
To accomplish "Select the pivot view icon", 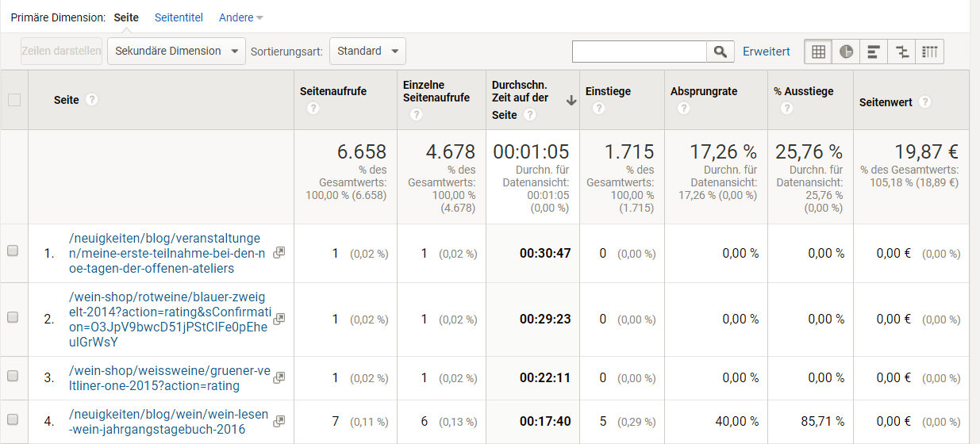I will (x=930, y=52).
